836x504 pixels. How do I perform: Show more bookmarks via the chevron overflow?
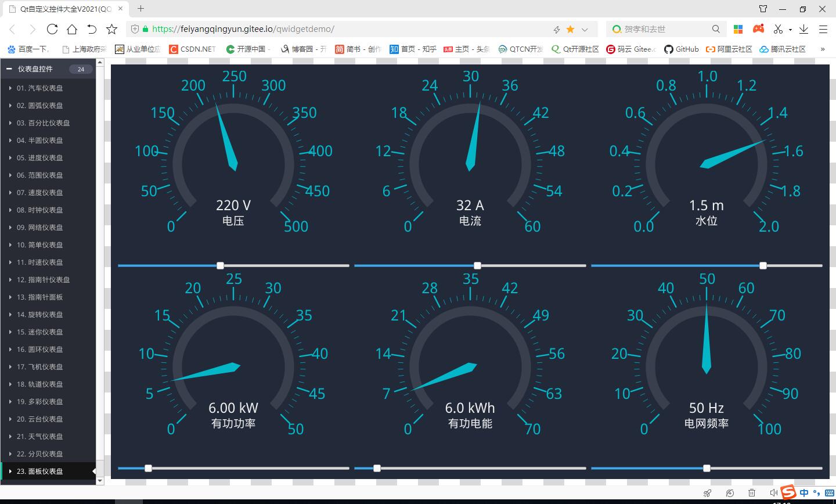(x=823, y=49)
